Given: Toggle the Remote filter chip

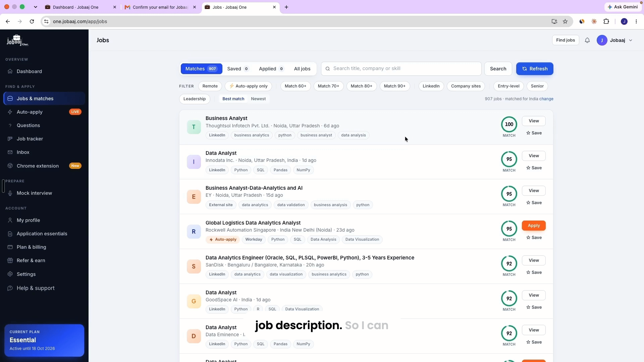Looking at the screenshot, I should [x=210, y=86].
